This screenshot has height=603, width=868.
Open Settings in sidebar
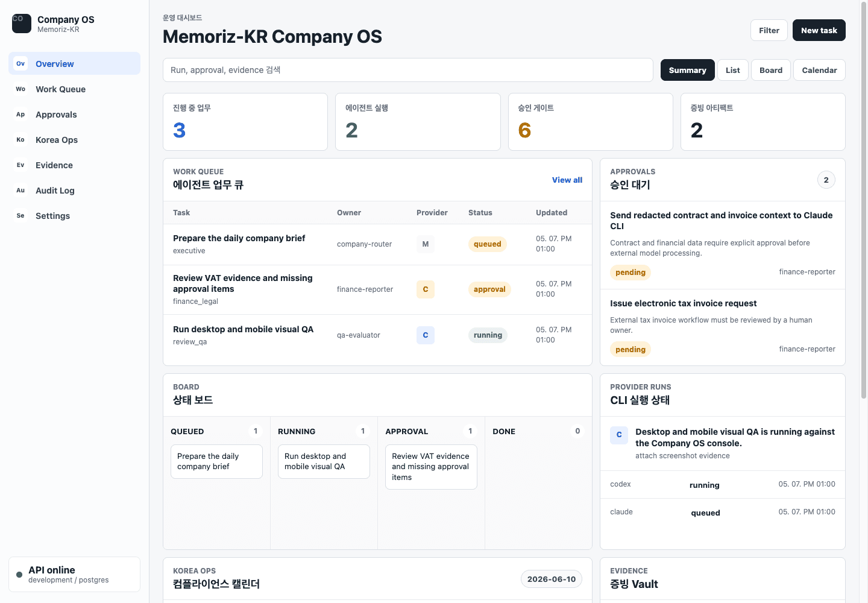74,215
